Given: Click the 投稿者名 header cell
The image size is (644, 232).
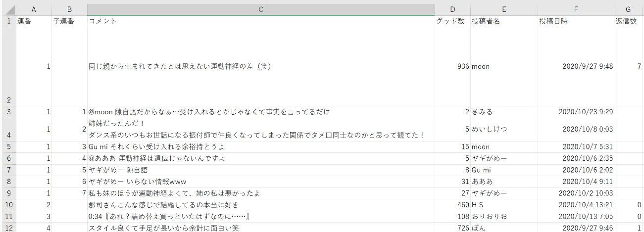Looking at the screenshot, I should click(x=504, y=21).
